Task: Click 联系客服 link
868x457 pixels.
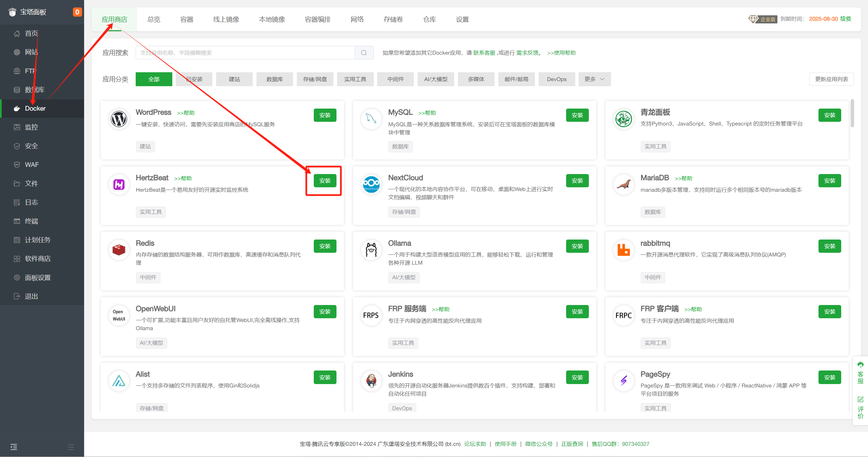Action: coord(484,53)
